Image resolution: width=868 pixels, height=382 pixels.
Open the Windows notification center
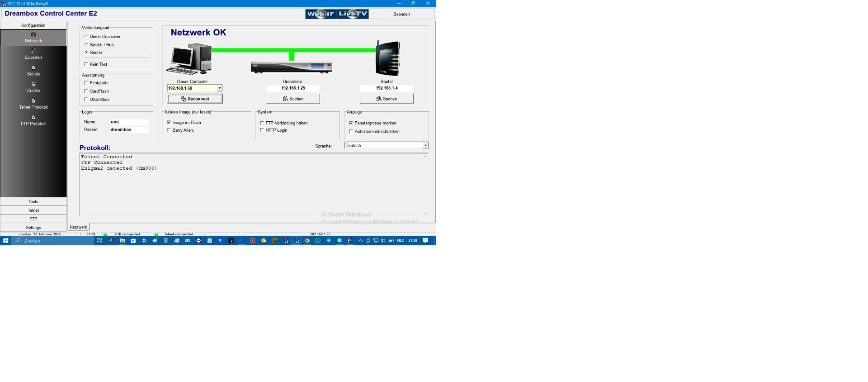click(x=425, y=241)
